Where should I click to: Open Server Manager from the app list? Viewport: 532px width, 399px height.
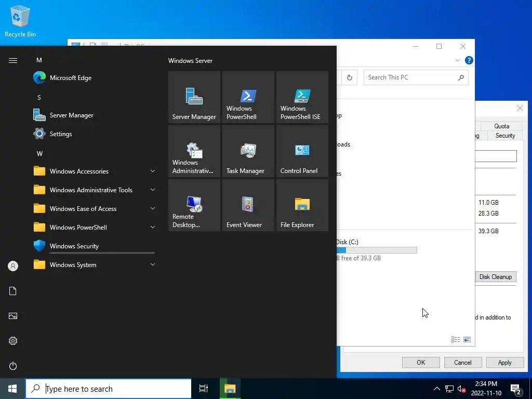click(x=94, y=115)
